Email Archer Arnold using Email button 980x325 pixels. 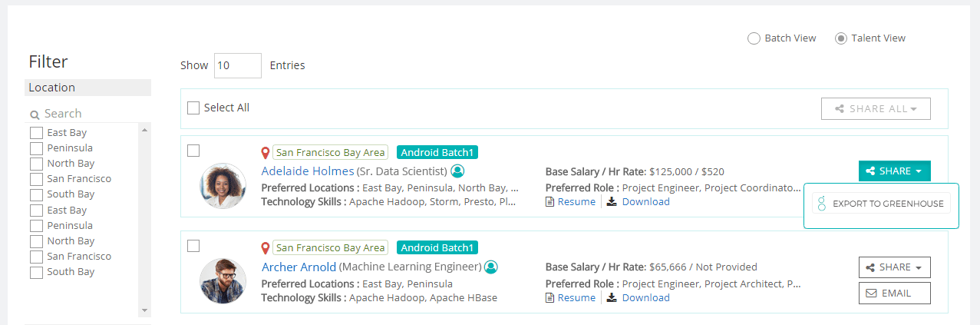pos(894,293)
